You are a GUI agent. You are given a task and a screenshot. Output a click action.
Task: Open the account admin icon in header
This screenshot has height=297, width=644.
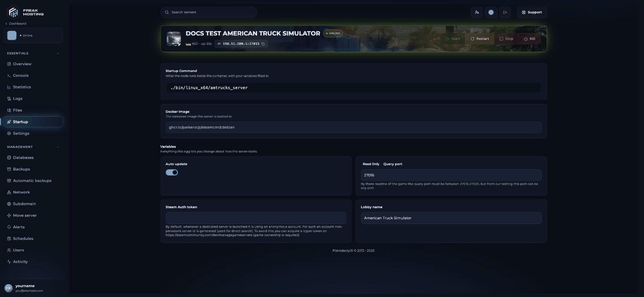click(x=477, y=12)
